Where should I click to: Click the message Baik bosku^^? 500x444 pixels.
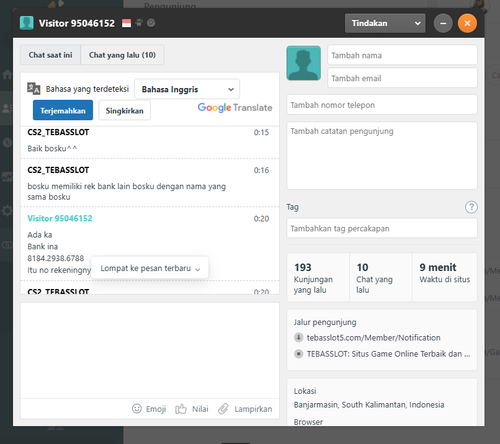click(52, 148)
